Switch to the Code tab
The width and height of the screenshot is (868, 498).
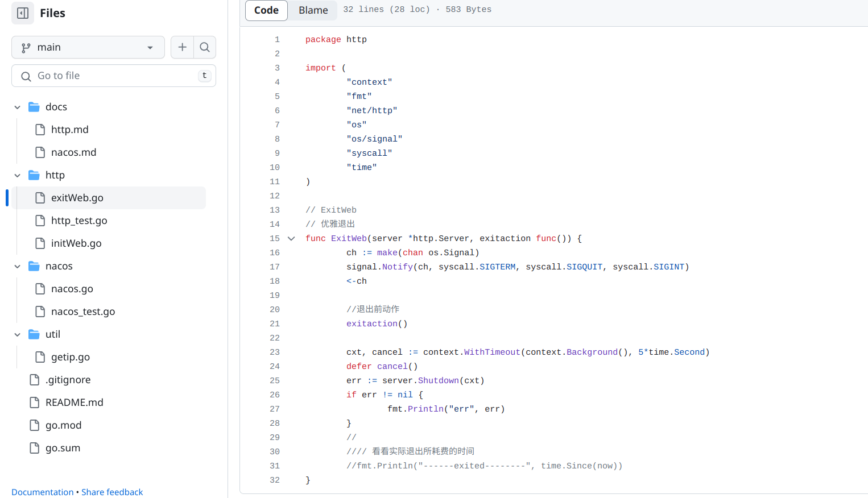tap(266, 10)
